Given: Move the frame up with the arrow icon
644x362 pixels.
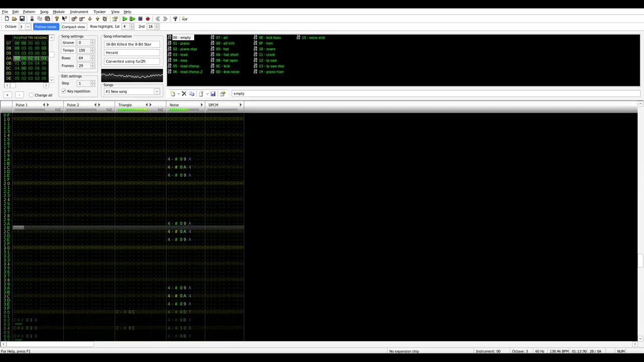Looking at the screenshot, I should [97, 19].
